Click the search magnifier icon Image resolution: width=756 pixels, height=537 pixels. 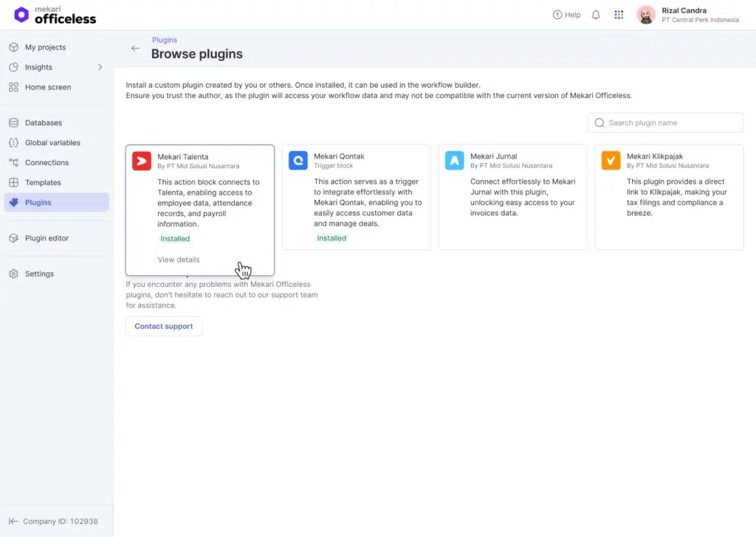tap(599, 122)
